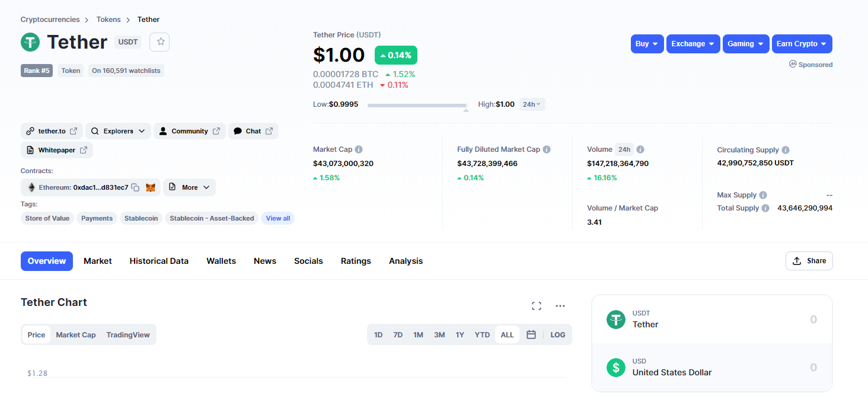Viewport: 868px width, 402px height.
Task: Open the Community link
Action: click(x=190, y=131)
